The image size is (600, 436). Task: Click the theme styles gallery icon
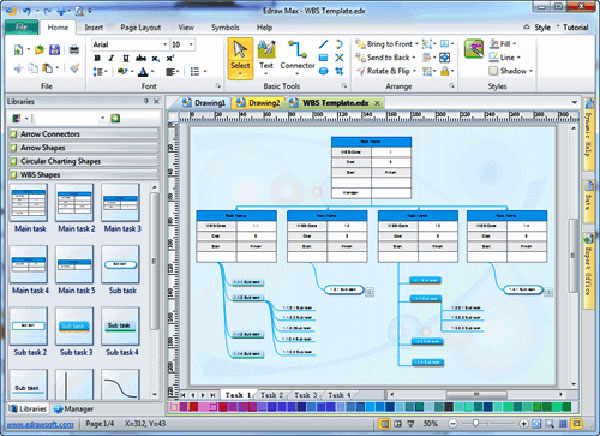pos(474,49)
